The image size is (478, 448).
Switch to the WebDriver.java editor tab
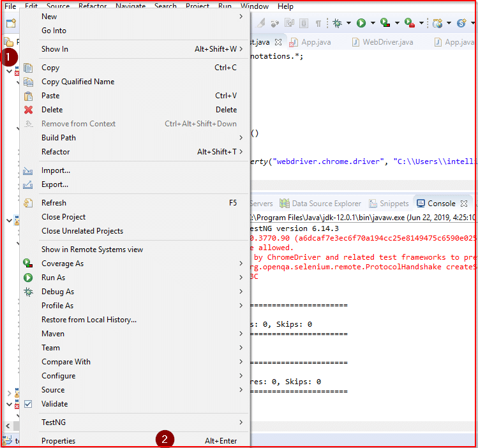click(x=384, y=42)
